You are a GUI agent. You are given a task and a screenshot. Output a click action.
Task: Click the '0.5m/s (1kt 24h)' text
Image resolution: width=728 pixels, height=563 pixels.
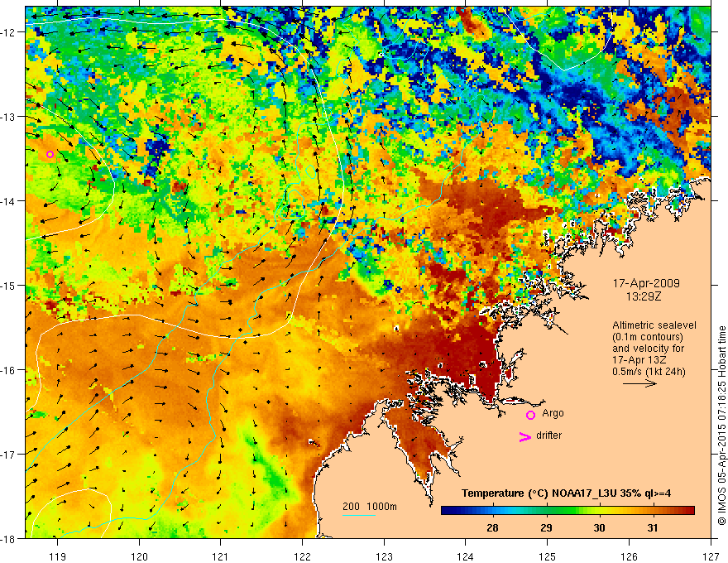point(649,372)
